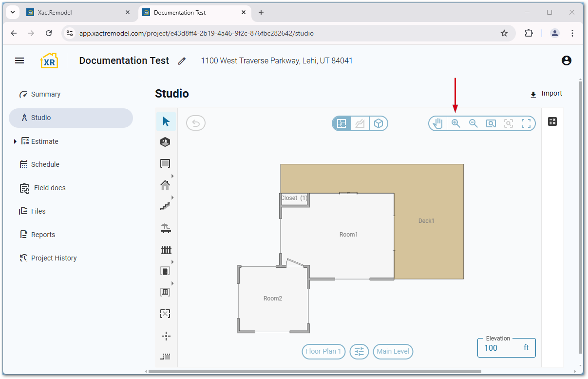The image size is (588, 379).
Task: Select Room2 in the floor plan
Action: (x=273, y=299)
